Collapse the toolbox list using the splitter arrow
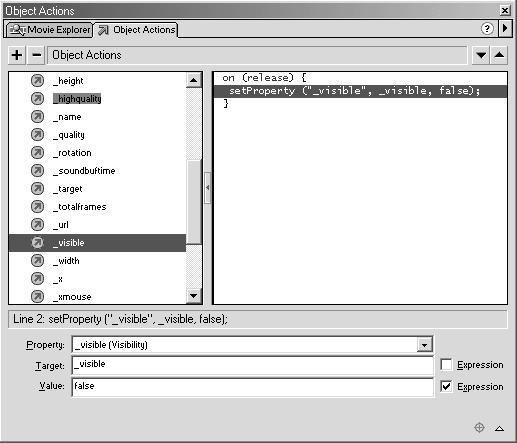Screen dimensions: 517x443 click(x=207, y=188)
